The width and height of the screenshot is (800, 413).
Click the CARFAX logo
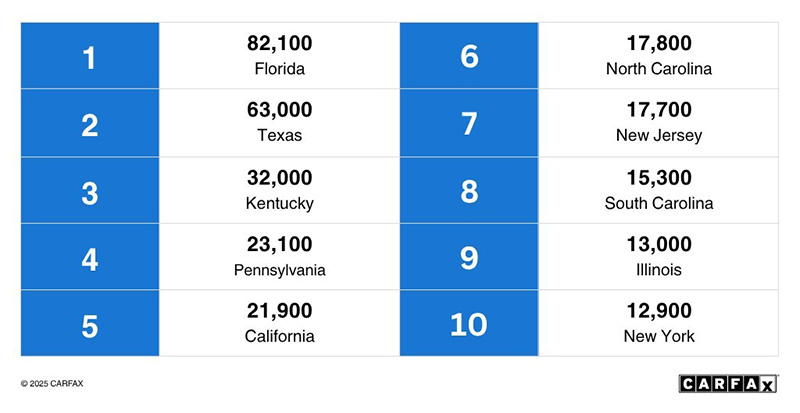tap(728, 383)
